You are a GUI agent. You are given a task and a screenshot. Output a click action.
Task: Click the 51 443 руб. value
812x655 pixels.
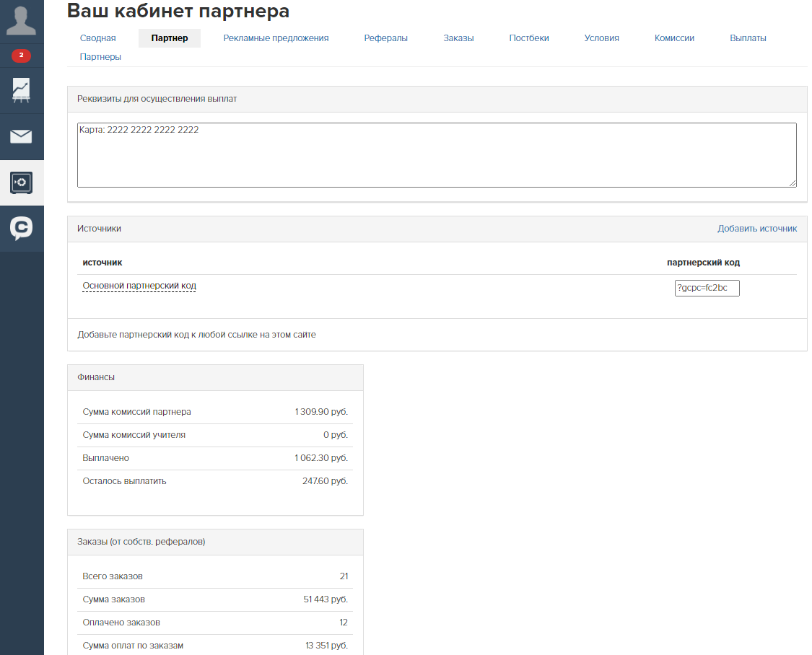326,599
